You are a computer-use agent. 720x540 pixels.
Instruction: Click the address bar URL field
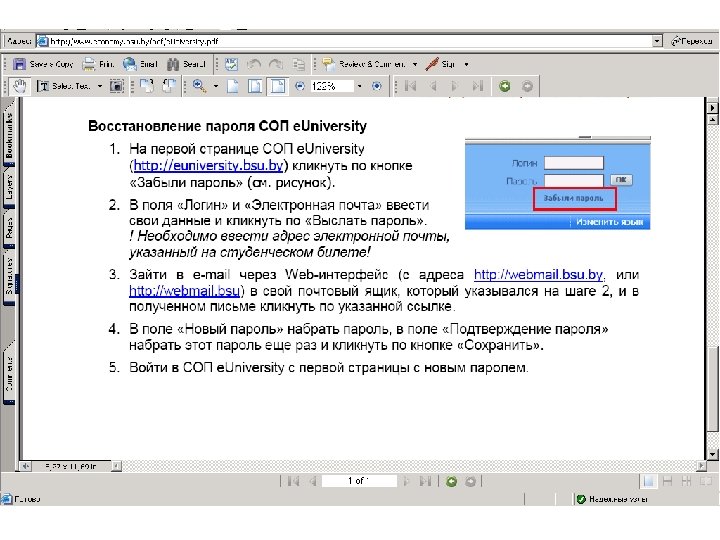coord(350,41)
